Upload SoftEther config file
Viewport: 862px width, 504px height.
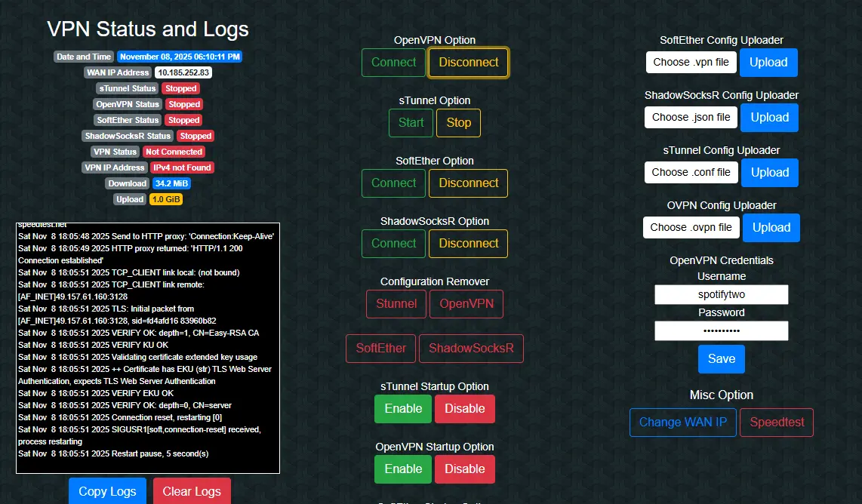(x=768, y=62)
